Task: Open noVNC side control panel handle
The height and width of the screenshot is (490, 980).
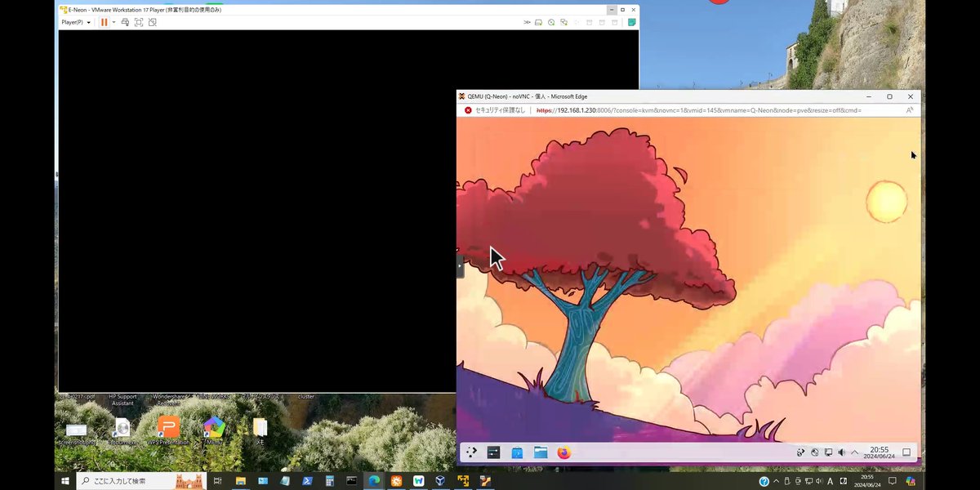Action: (x=460, y=265)
